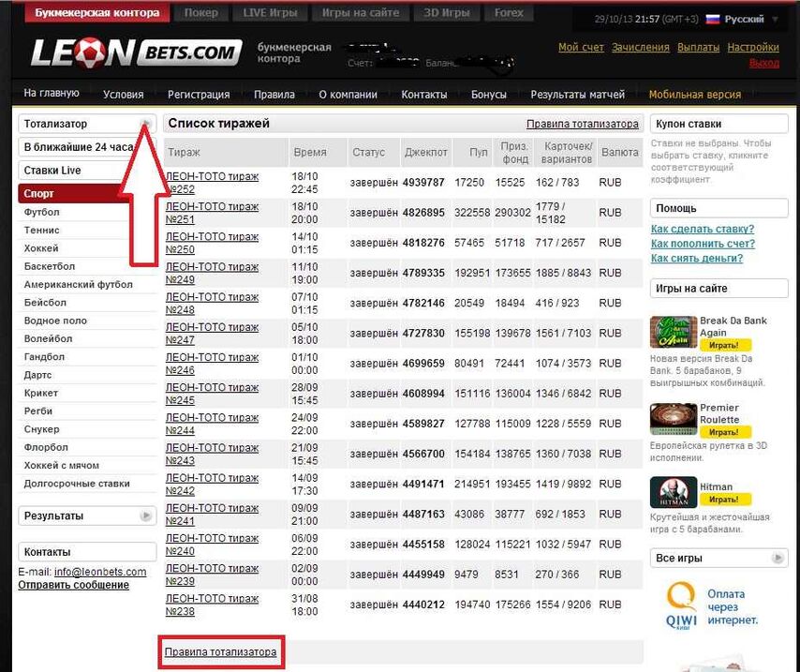Open Выплаты link
800x672 pixels.
tap(698, 47)
